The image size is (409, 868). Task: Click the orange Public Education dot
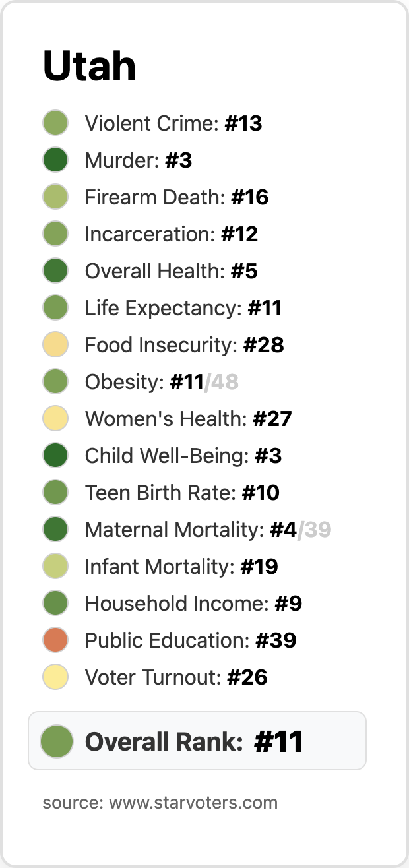tap(55, 640)
